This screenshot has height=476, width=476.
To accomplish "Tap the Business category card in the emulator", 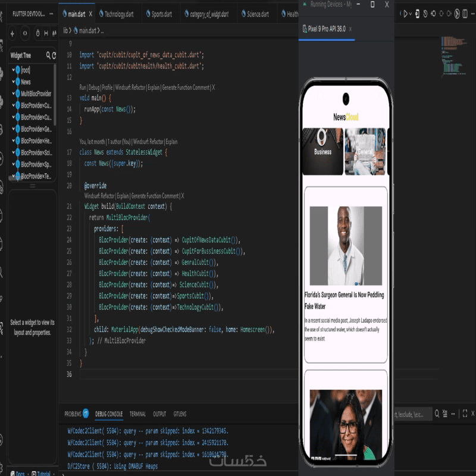I will coord(322,152).
